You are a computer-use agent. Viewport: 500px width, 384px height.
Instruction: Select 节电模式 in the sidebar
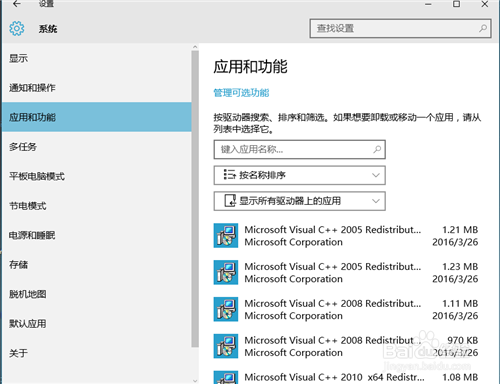pos(97,206)
